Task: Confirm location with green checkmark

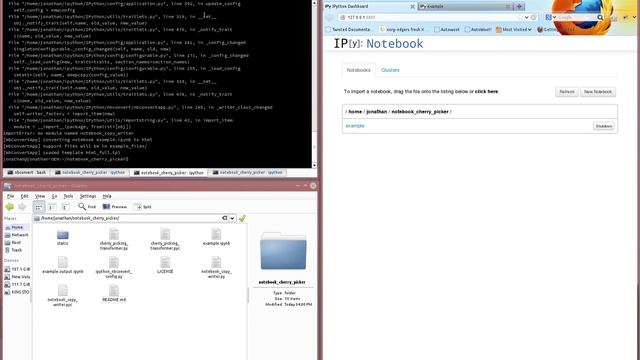Action: [242, 218]
